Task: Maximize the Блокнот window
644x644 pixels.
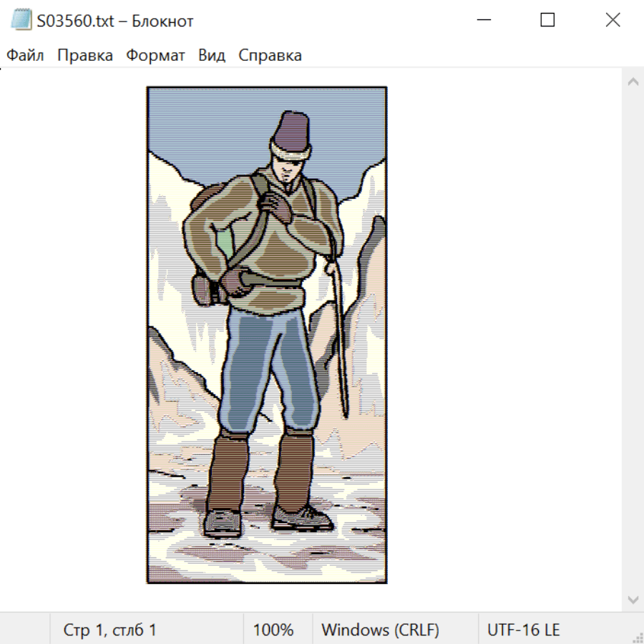Action: click(x=547, y=21)
